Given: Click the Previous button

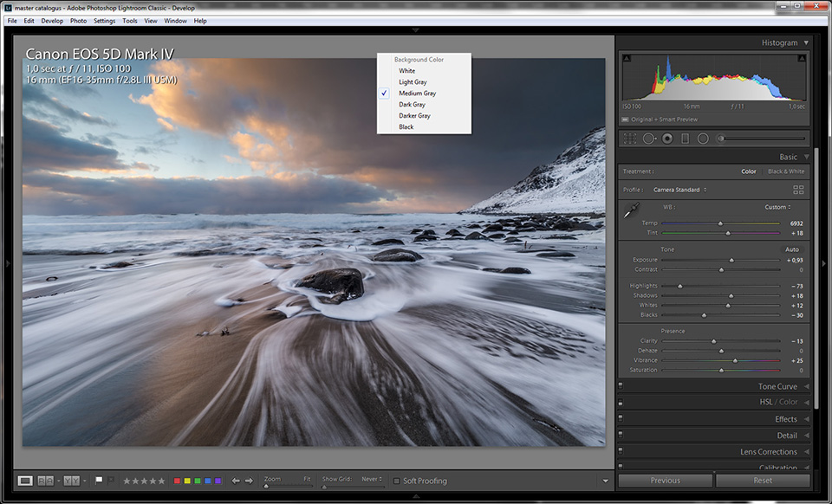Looking at the screenshot, I should pos(666,480).
